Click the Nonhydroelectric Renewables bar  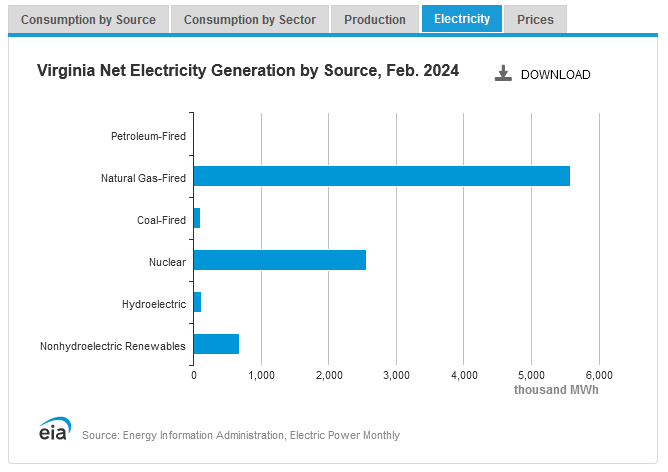216,344
